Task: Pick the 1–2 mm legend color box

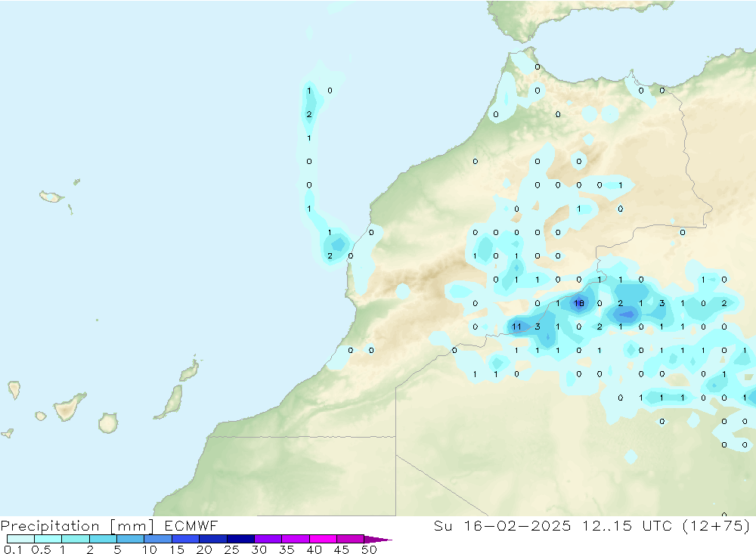Action: [76, 539]
